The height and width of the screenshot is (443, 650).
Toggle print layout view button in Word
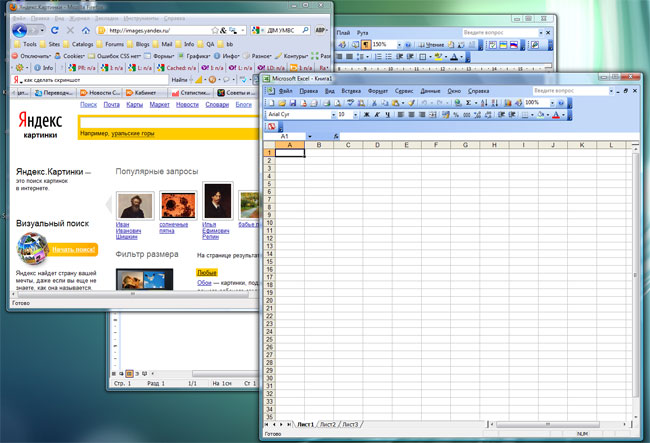pyautogui.click(x=129, y=373)
